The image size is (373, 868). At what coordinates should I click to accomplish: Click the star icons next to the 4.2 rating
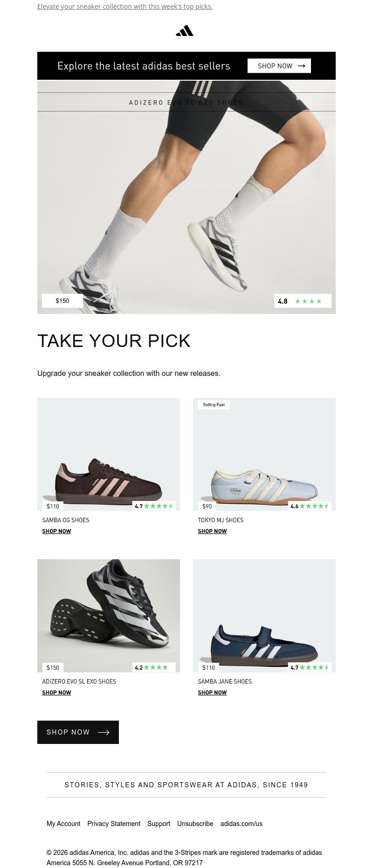156,667
